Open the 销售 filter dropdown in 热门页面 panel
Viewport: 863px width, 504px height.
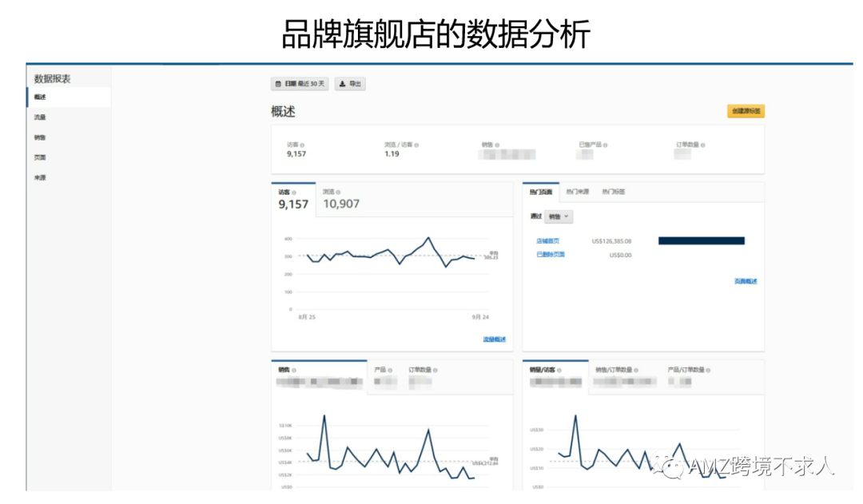[559, 216]
